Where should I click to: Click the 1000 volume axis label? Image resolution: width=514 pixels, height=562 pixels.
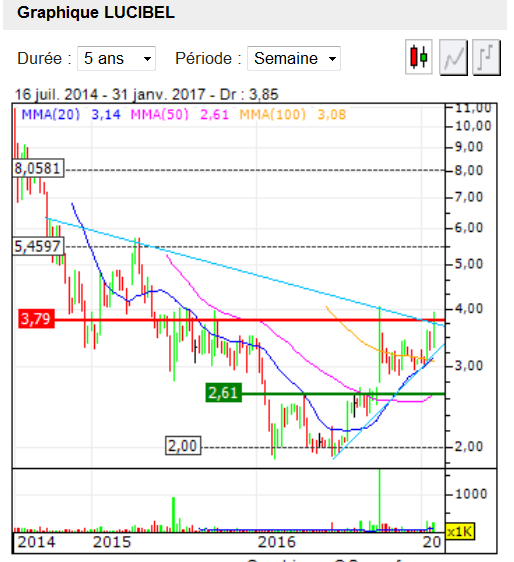[x=471, y=494]
